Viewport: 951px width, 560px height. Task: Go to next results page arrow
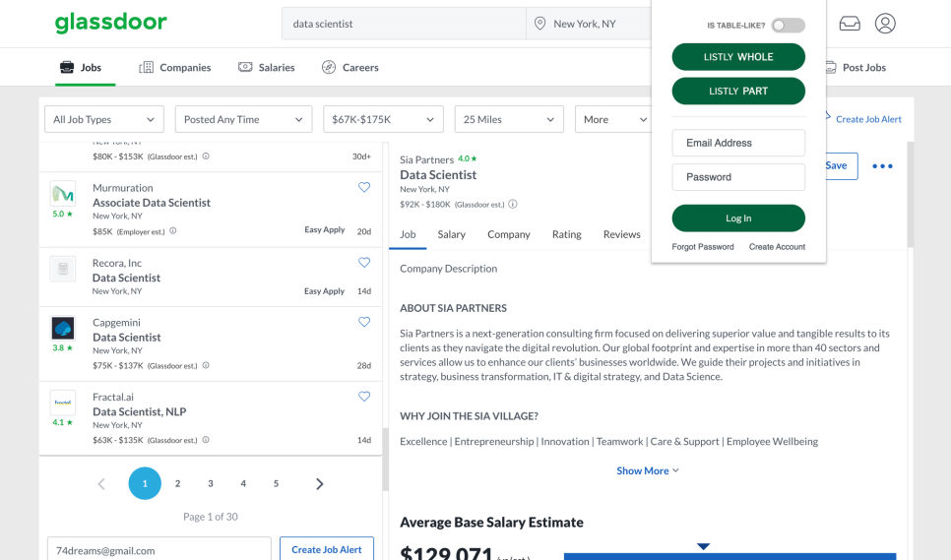coord(319,483)
